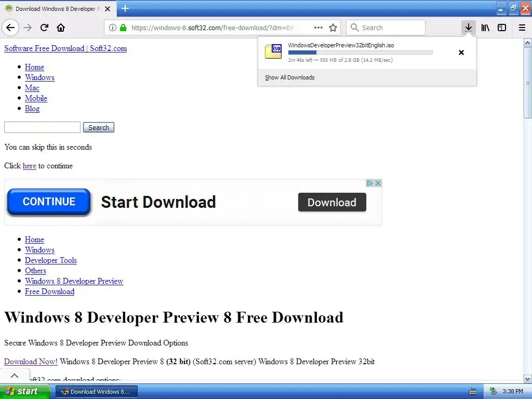Cancel the ISO download with X
The height and width of the screenshot is (399, 532).
point(461,52)
